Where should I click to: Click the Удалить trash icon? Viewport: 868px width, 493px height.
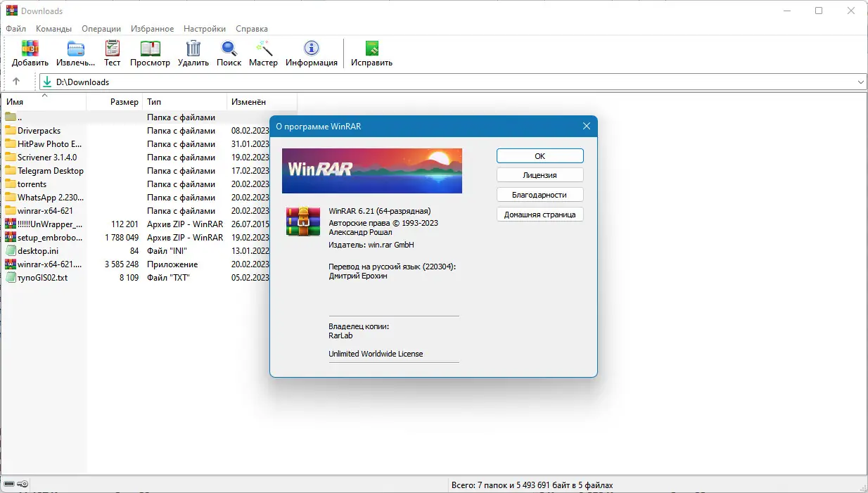tap(193, 49)
